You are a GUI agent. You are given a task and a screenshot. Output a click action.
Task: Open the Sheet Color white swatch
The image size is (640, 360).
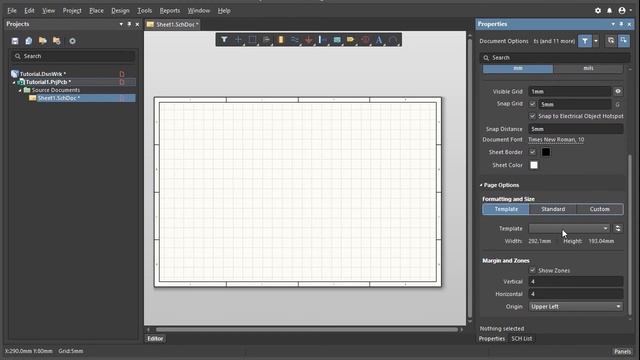click(534, 165)
